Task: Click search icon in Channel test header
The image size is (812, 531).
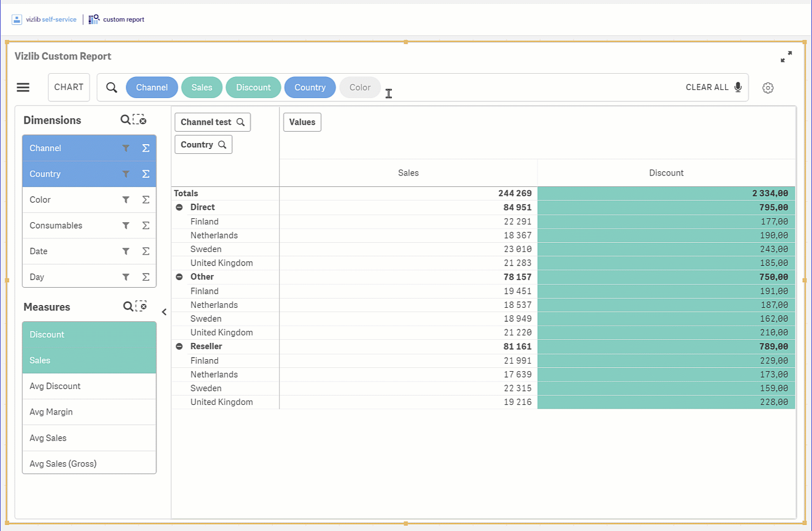Action: click(241, 122)
